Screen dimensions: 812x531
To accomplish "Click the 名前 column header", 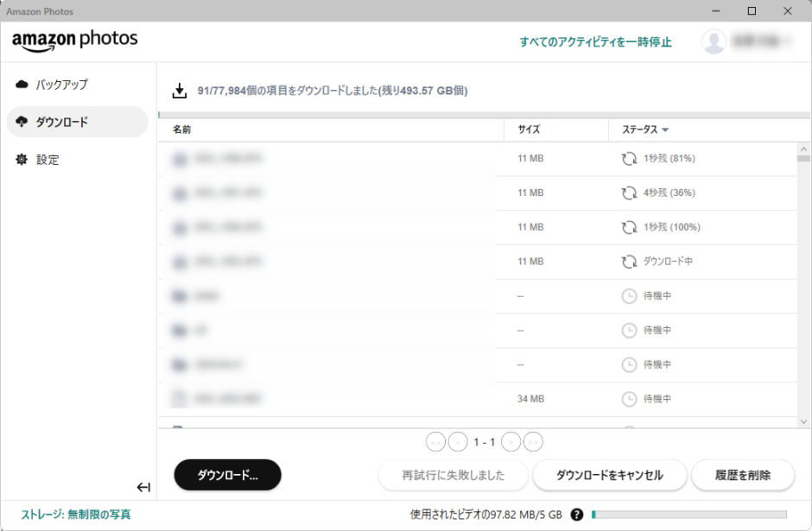I will pyautogui.click(x=182, y=130).
